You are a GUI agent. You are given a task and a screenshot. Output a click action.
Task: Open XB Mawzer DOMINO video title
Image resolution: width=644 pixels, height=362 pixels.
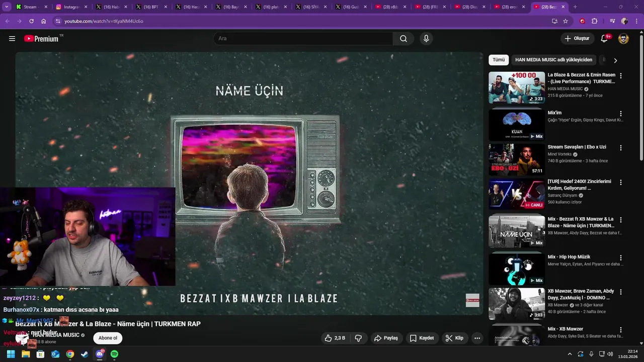581,294
